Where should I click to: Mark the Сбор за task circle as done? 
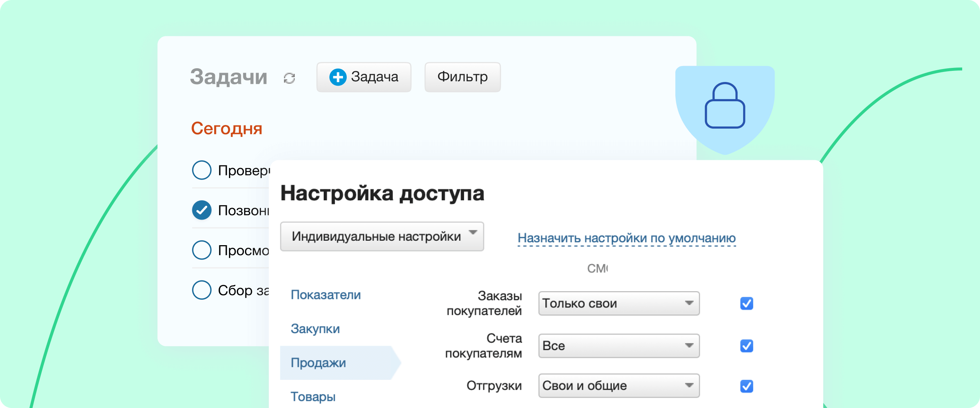pos(202,290)
